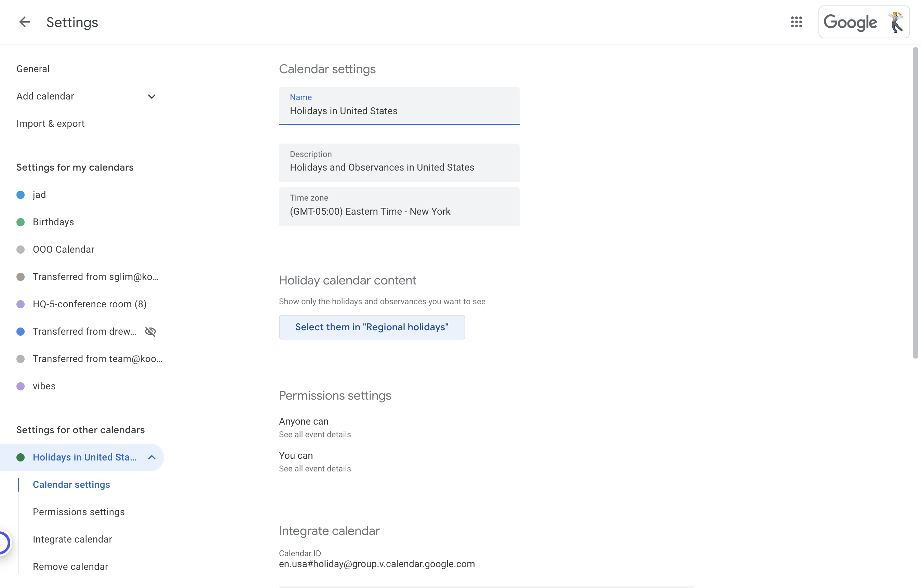This screenshot has height=588, width=921.
Task: Click Select them in "Regional holidays" button
Action: (372, 327)
